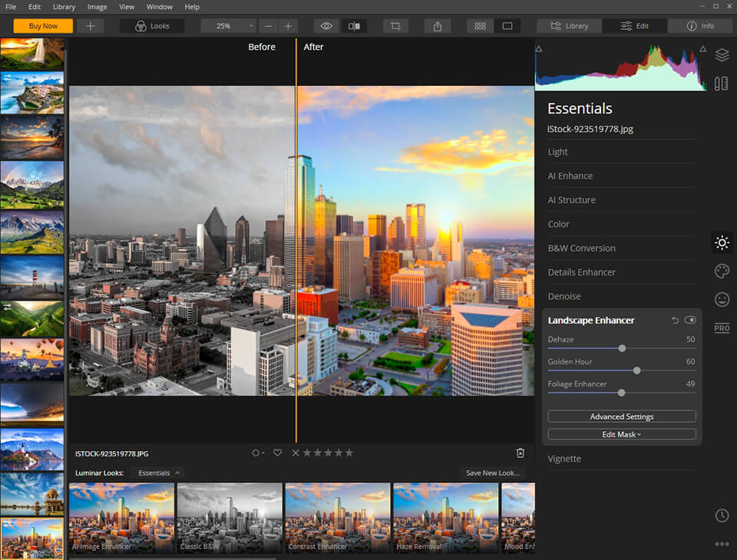Screen dimensions: 737x560
Task: Select the Haze Removal look thumbnail
Action: click(445, 517)
